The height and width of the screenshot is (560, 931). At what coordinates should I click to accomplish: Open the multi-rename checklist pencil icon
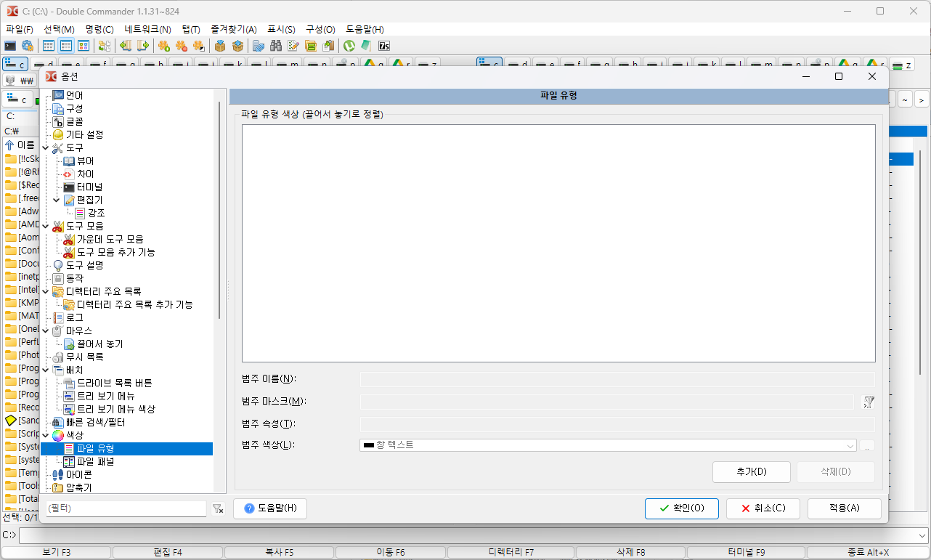tap(293, 46)
